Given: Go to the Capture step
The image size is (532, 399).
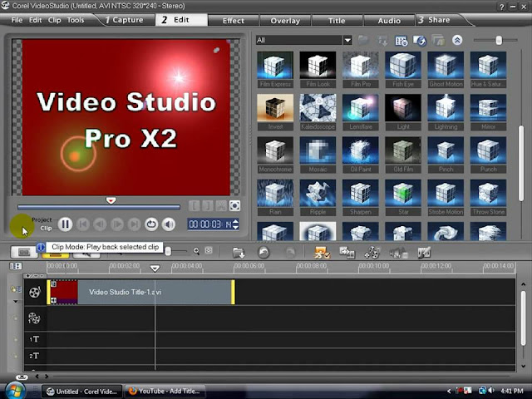Looking at the screenshot, I should [124, 20].
